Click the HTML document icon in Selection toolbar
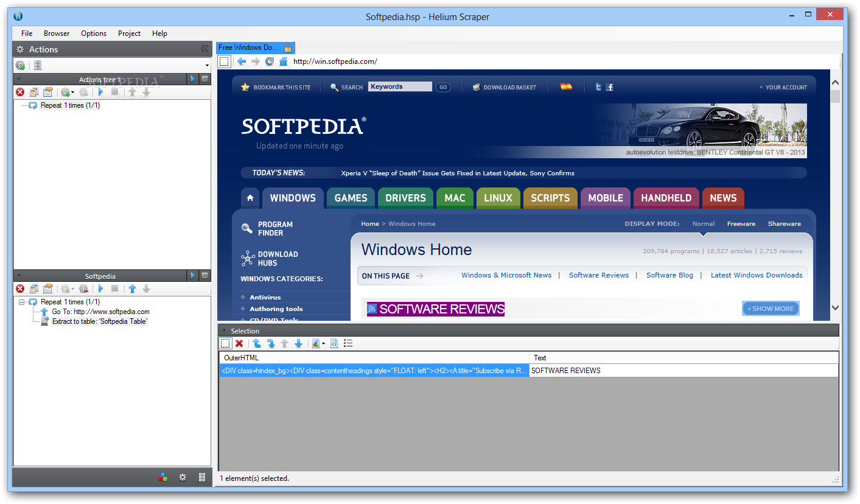 (x=334, y=343)
